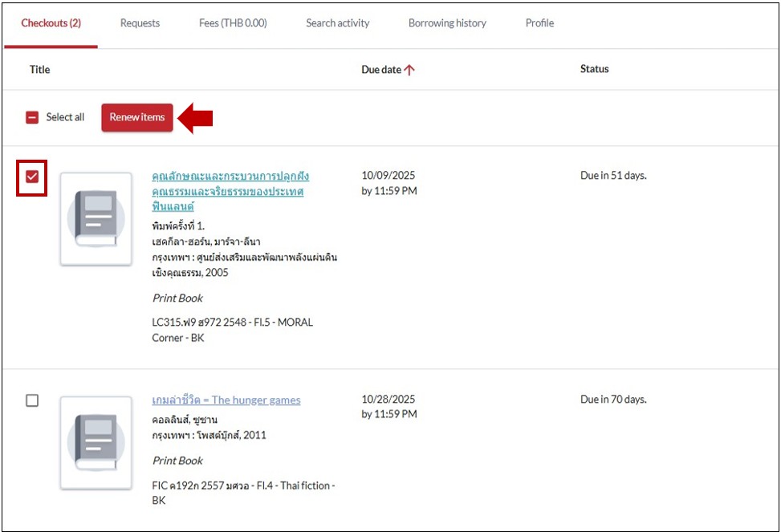The image size is (781, 532).
Task: Switch to the Checkouts (2) tab
Action: [x=51, y=23]
